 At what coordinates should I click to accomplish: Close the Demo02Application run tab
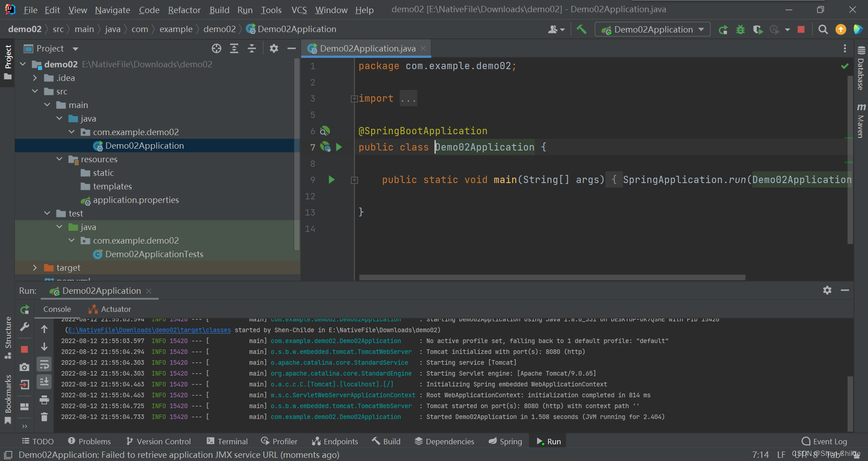pos(149,291)
